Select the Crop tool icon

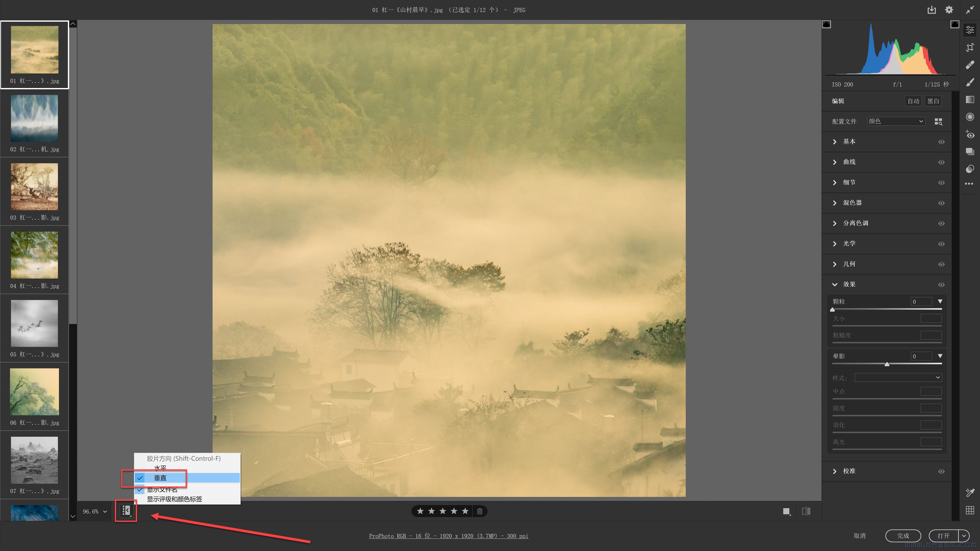[970, 47]
